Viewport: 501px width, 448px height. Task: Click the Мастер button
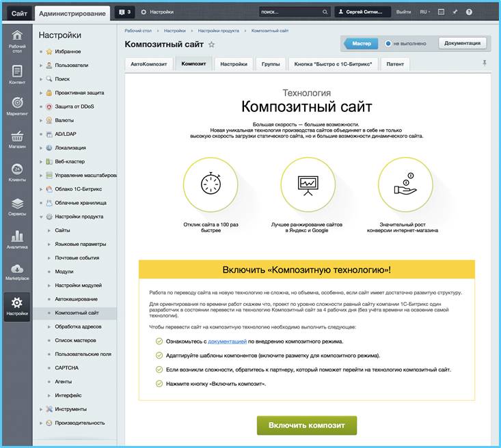tap(361, 44)
